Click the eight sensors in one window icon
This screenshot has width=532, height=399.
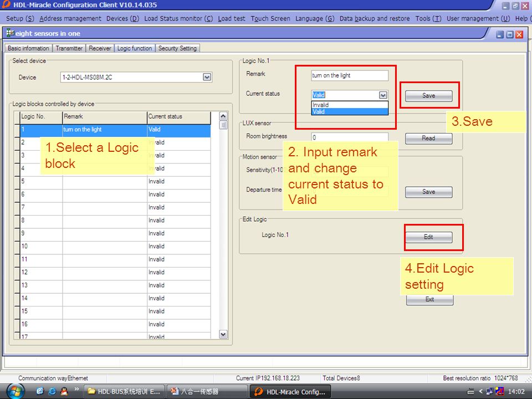(x=10, y=33)
